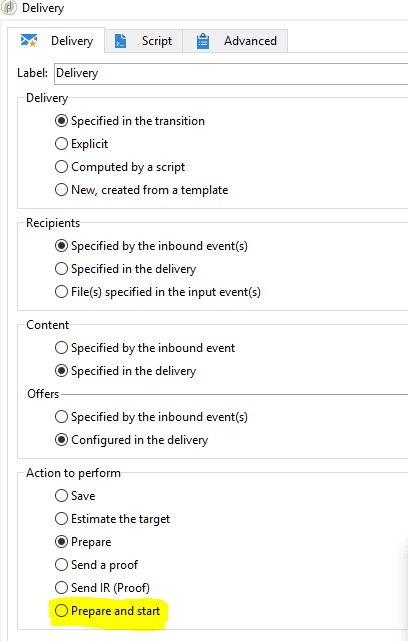
Task: Select content Specified by the inbound event
Action: point(145,348)
